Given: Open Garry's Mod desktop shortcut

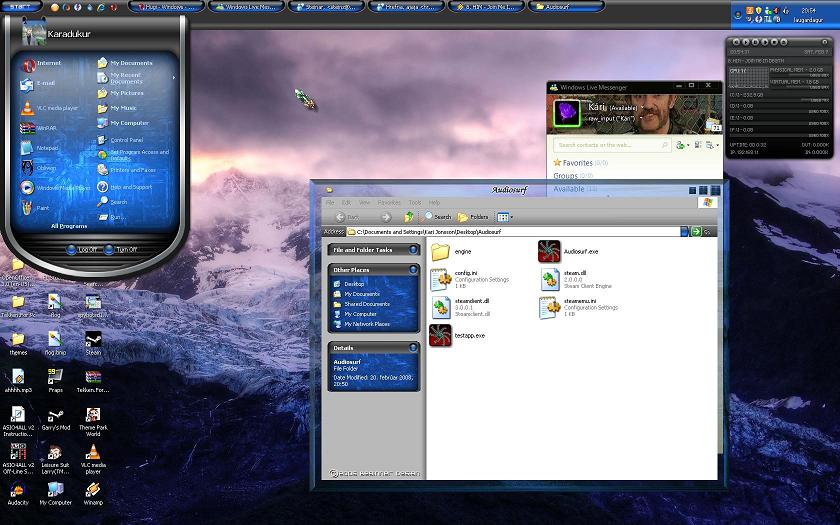Looking at the screenshot, I should 56,418.
